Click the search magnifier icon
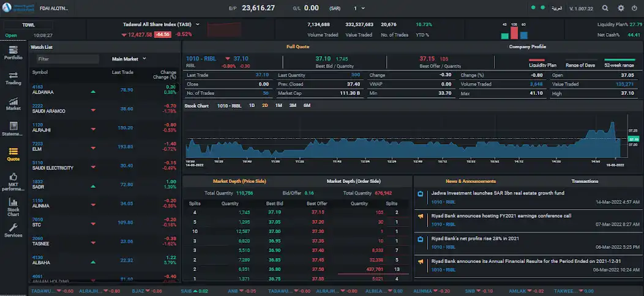Viewport: 644px width, 296px height. (x=605, y=8)
